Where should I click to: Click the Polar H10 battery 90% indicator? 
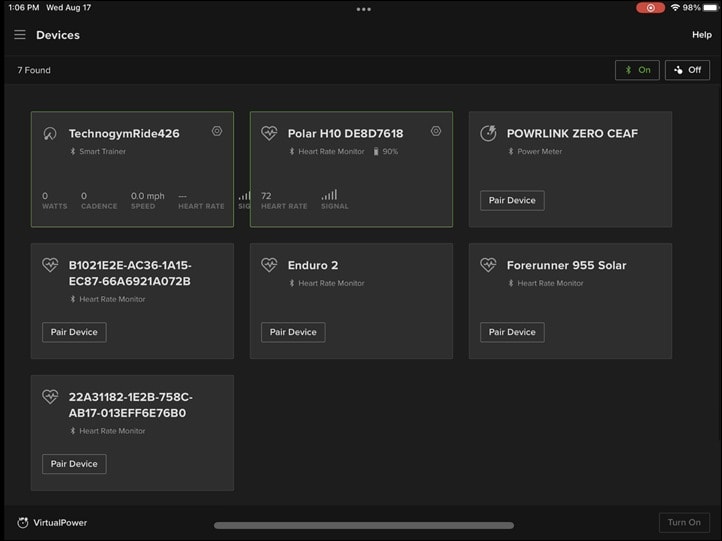386,151
